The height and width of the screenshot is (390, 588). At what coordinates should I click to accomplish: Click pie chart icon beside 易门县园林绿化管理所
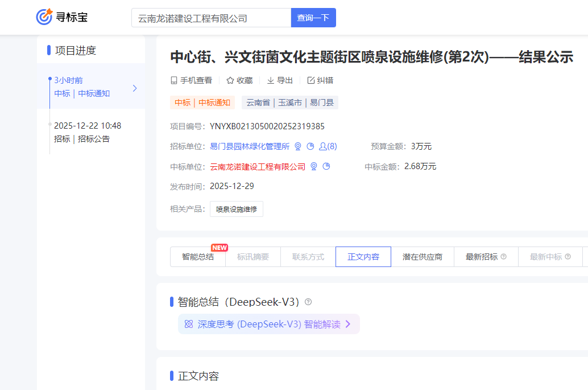point(310,146)
